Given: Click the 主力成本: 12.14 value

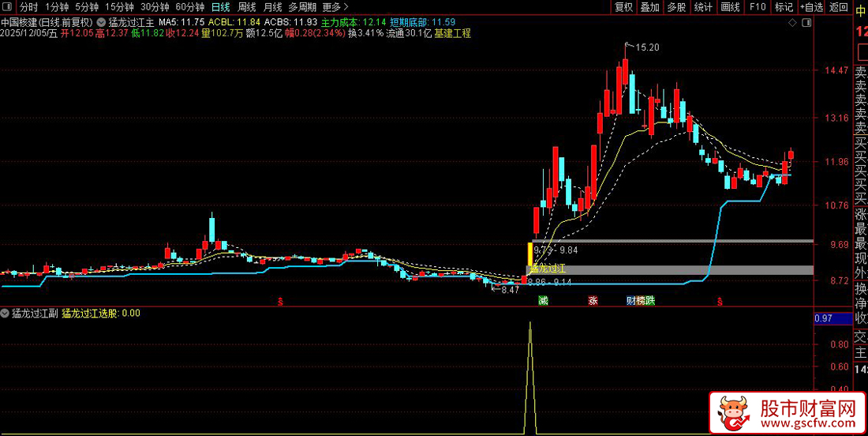Looking at the screenshot, I should (353, 22).
